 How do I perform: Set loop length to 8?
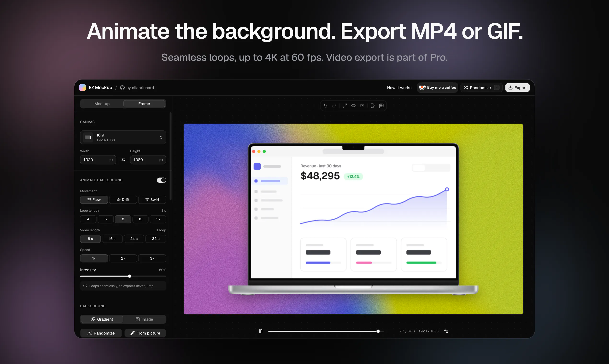[x=123, y=219]
